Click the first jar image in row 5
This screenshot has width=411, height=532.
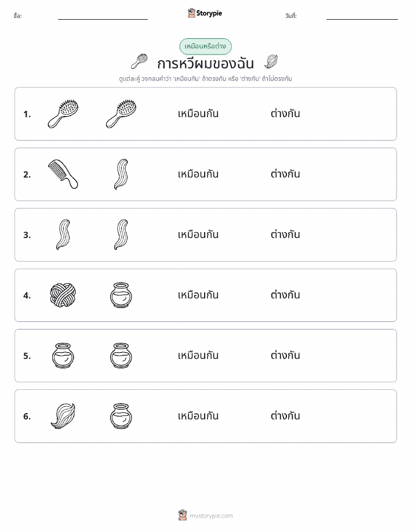(x=63, y=356)
